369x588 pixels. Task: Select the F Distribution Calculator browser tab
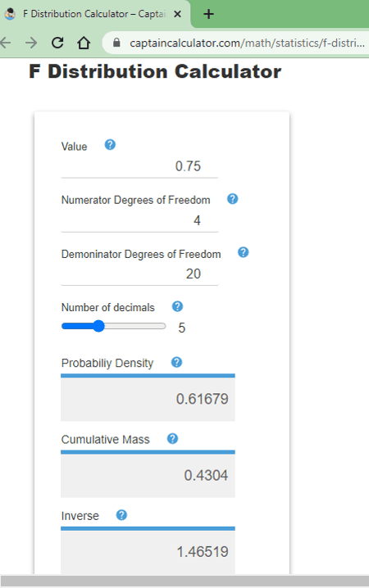tap(93, 14)
